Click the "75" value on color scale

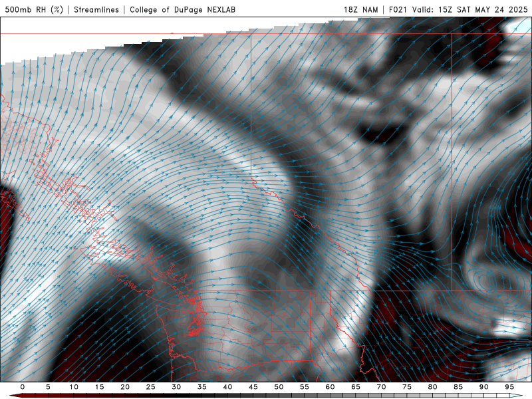coord(407,387)
